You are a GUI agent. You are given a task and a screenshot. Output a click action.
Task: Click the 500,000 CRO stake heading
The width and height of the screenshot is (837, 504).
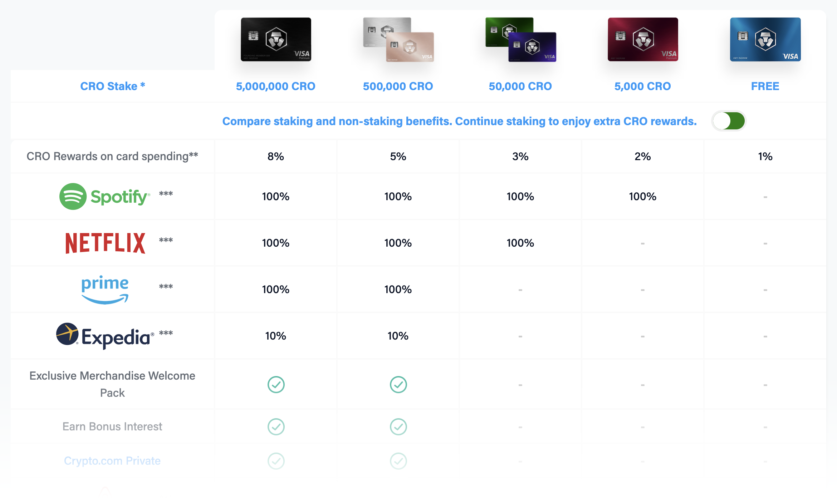[398, 86]
